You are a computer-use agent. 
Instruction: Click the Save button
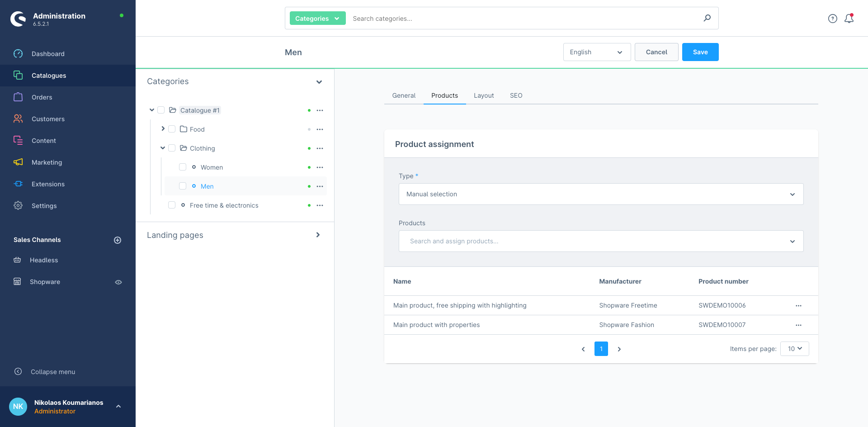[x=700, y=52]
